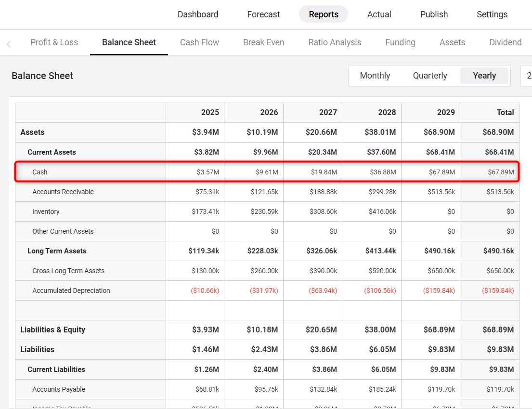The height and width of the screenshot is (409, 532).
Task: Open the Break Even tab
Action: tap(263, 42)
